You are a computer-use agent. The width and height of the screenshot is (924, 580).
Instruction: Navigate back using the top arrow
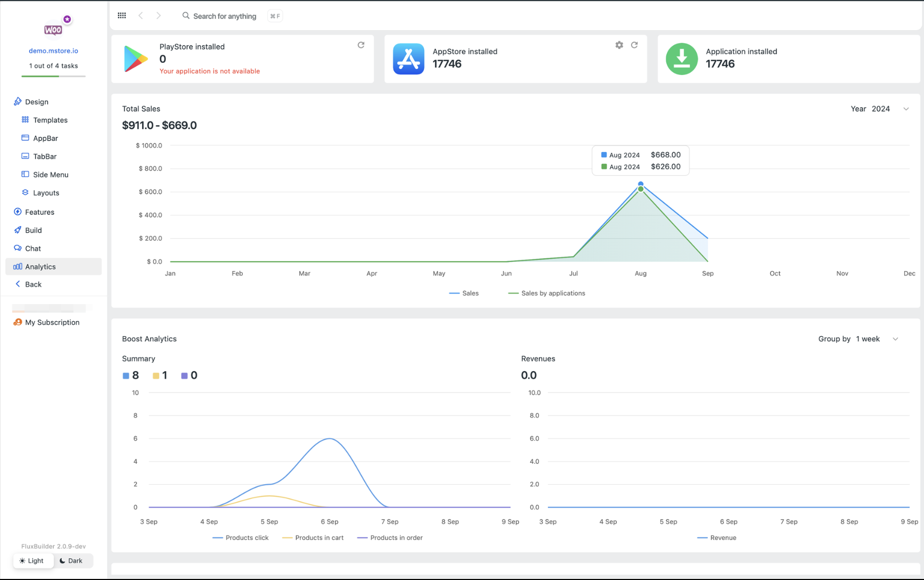[141, 16]
